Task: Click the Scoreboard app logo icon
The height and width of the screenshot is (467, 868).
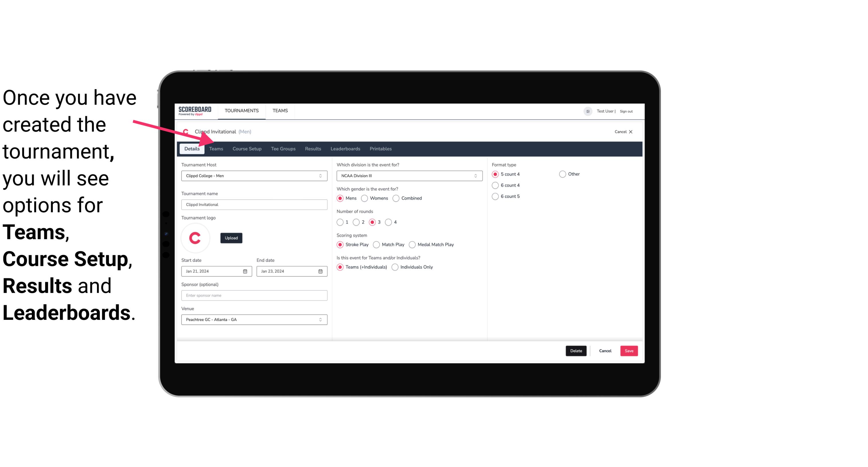Action: (194, 110)
